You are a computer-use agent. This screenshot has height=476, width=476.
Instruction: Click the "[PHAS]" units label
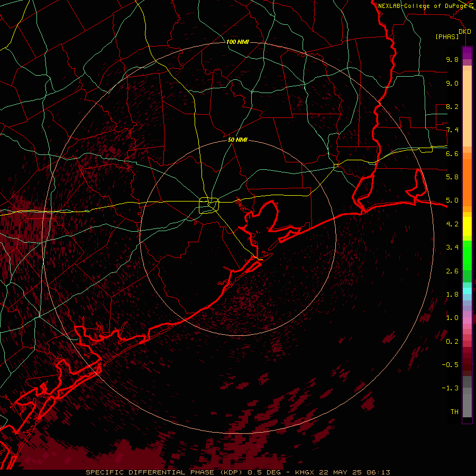pyautogui.click(x=447, y=37)
